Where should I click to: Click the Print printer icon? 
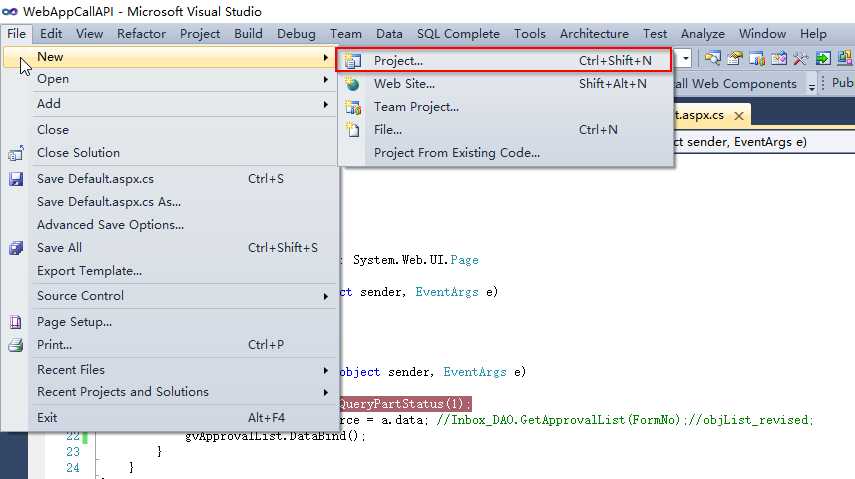(x=16, y=345)
